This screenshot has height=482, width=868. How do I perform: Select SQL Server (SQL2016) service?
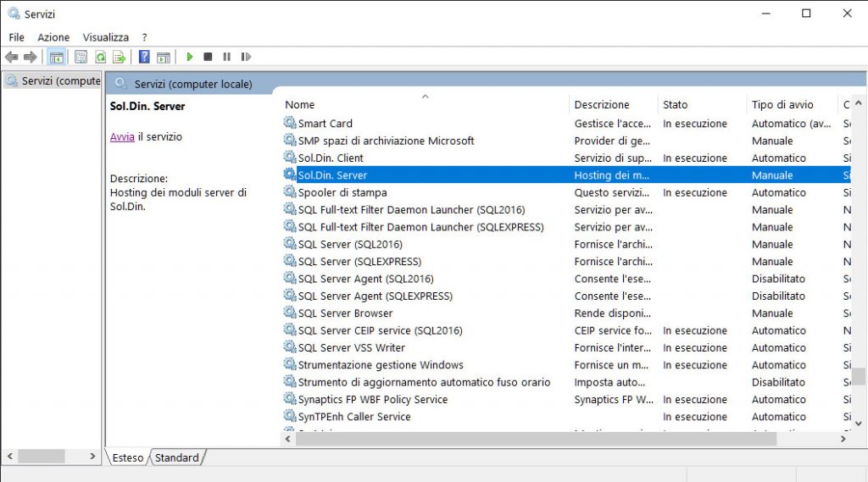350,244
